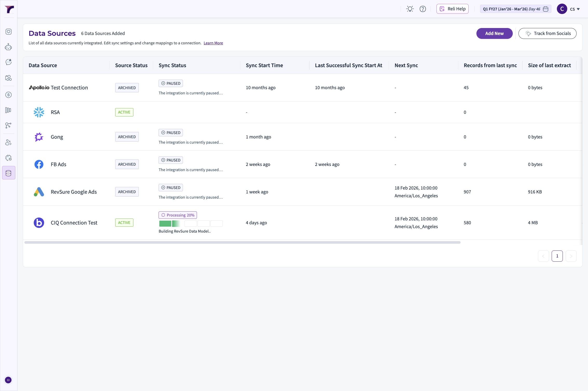Click the Sync Status column header
588x391 pixels.
point(172,65)
